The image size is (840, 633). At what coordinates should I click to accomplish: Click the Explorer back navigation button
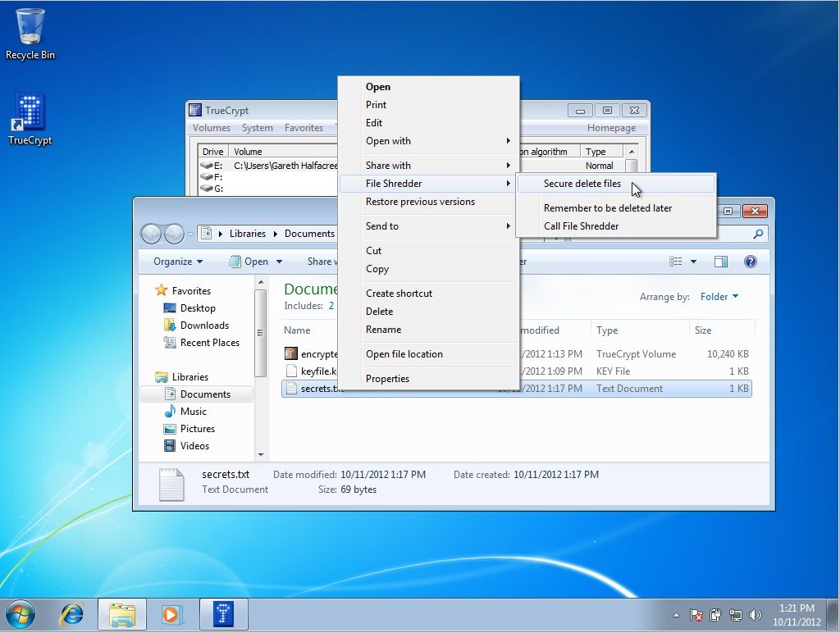pos(151,234)
